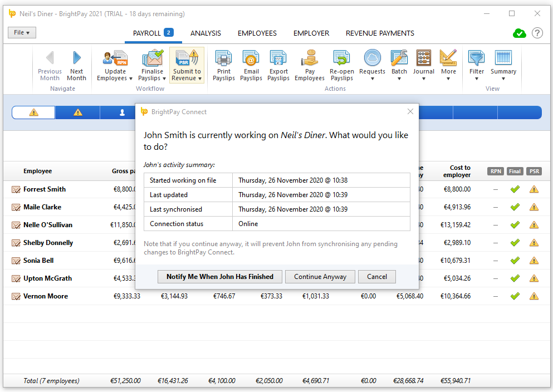553x392 pixels.
Task: Toggle Upton McGrath payslip checkbox icon
Action: pos(16,279)
